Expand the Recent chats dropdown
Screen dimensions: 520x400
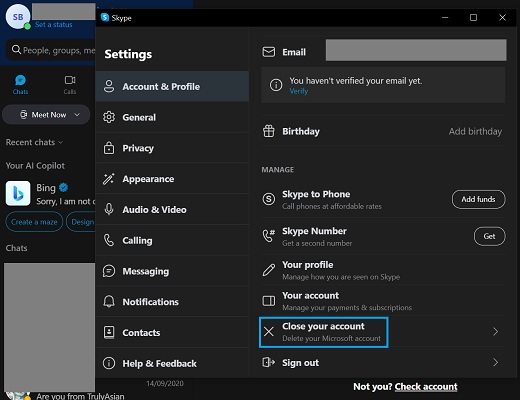[x=34, y=142]
